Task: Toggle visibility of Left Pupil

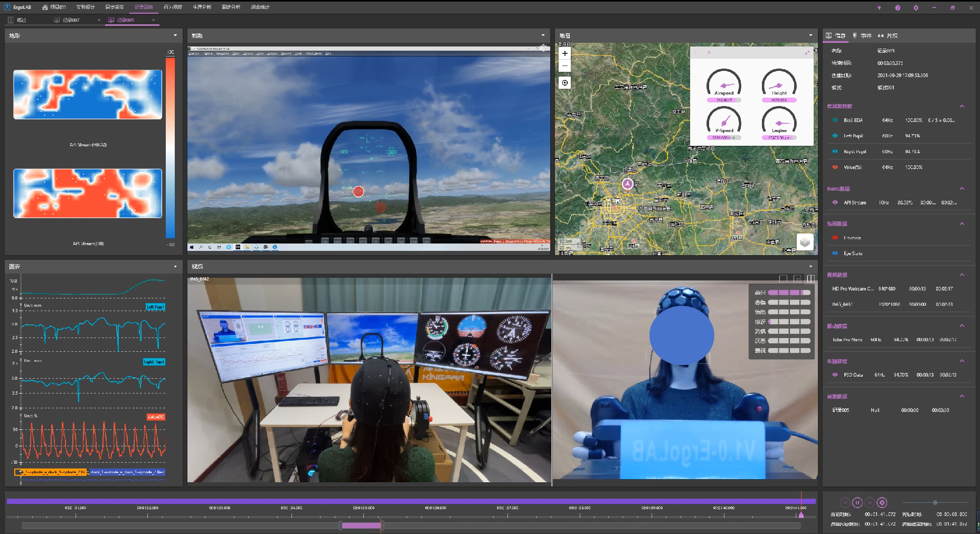Action: pos(835,136)
